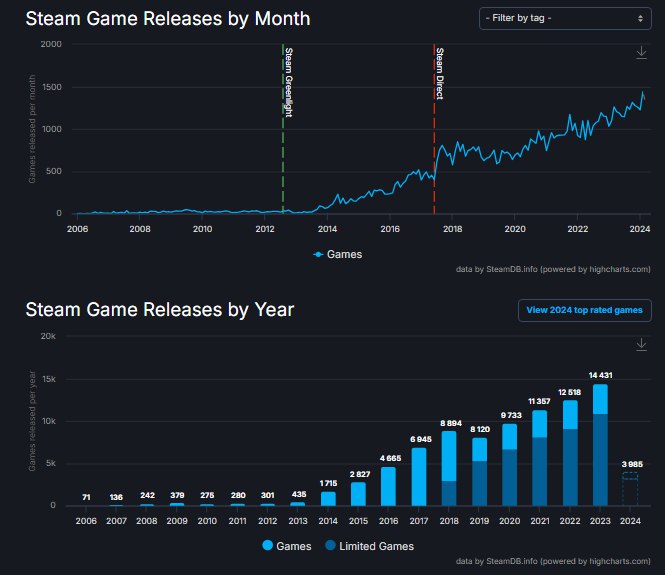
Task: Click the 2024 label on monthly chart axis
Action: coord(640,229)
